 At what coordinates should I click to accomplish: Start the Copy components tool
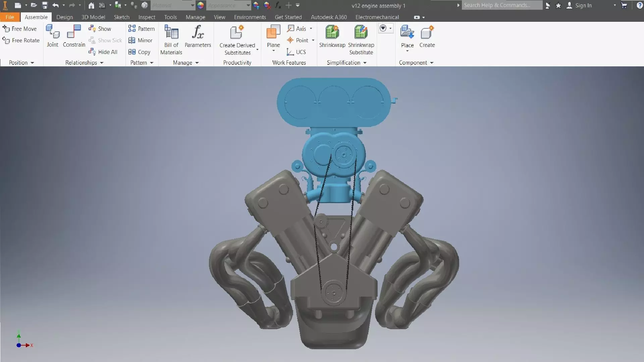[139, 52]
